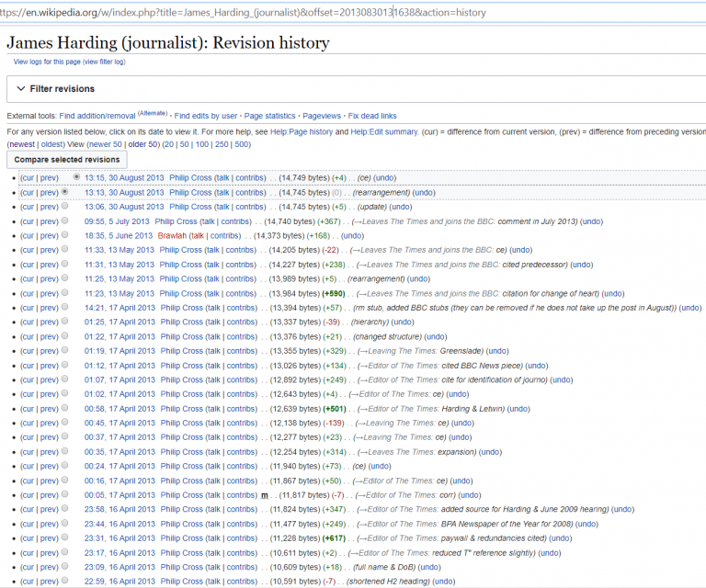The width and height of the screenshot is (706, 588).
Task: Undo the full name & DoB edit
Action: click(429, 567)
